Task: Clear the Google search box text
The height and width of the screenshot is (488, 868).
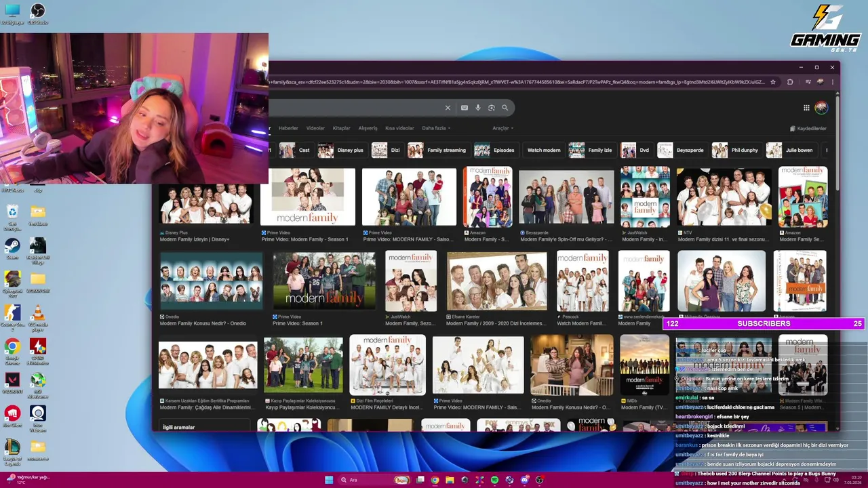Action: (x=448, y=108)
